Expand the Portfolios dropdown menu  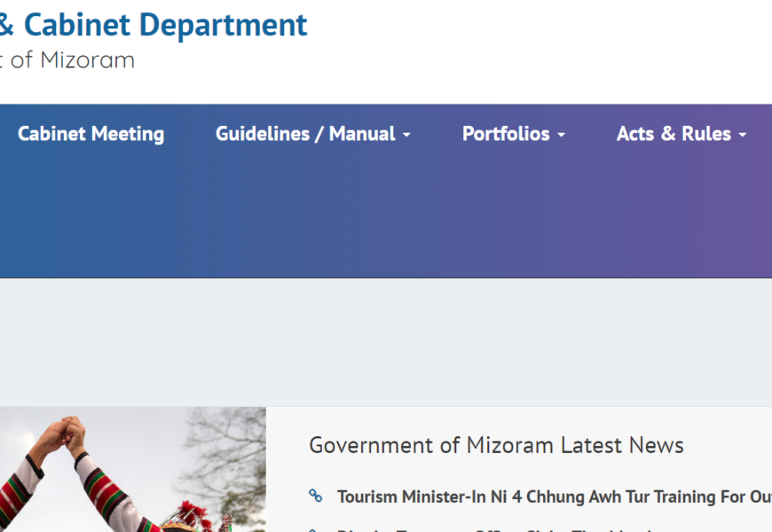506,134
